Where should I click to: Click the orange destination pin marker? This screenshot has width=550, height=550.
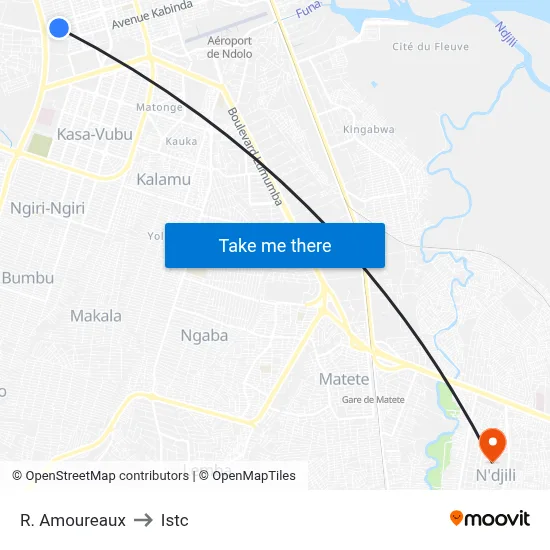coord(492,445)
